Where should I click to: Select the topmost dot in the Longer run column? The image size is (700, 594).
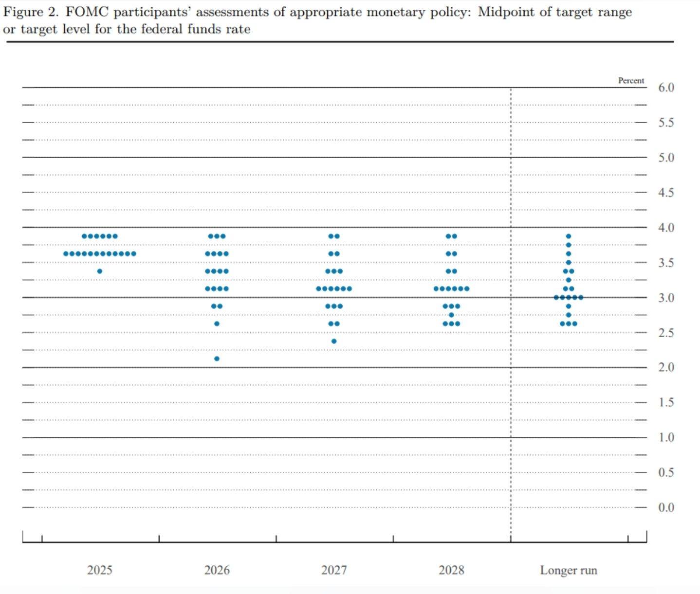pos(569,236)
